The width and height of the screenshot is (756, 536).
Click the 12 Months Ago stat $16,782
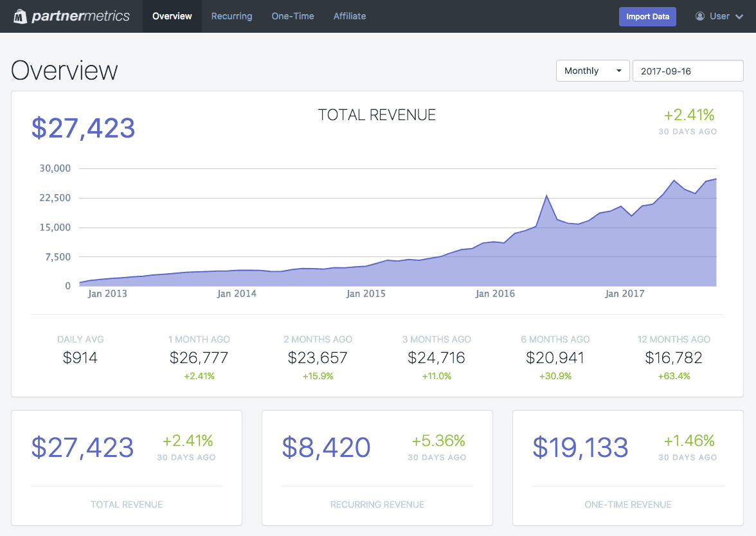coord(674,357)
